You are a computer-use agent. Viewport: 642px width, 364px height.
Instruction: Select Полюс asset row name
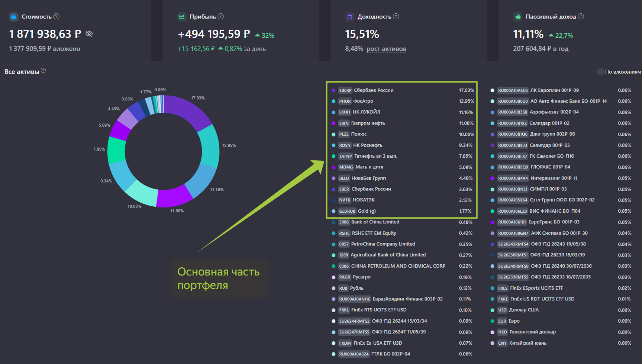click(359, 134)
